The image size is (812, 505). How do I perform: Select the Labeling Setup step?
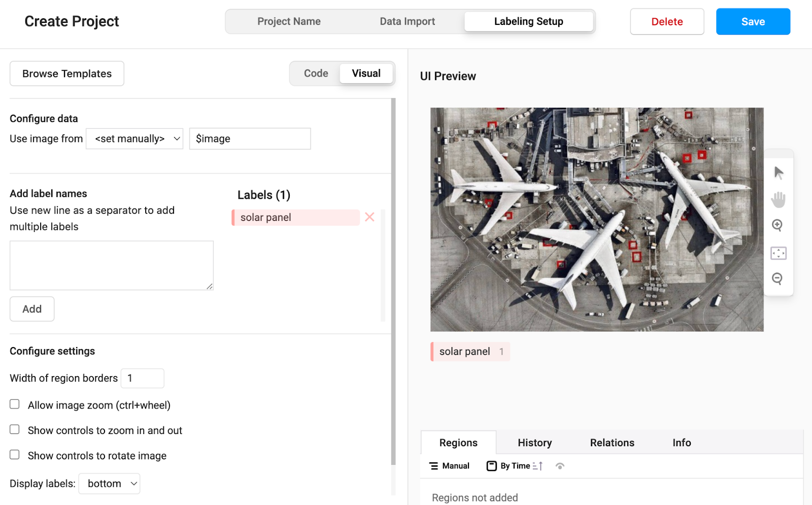(x=529, y=21)
